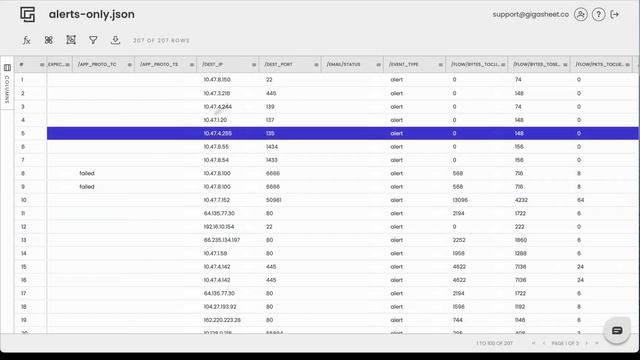The height and width of the screenshot is (360, 640).
Task: Open the group-by tool icon
Action: tap(49, 40)
